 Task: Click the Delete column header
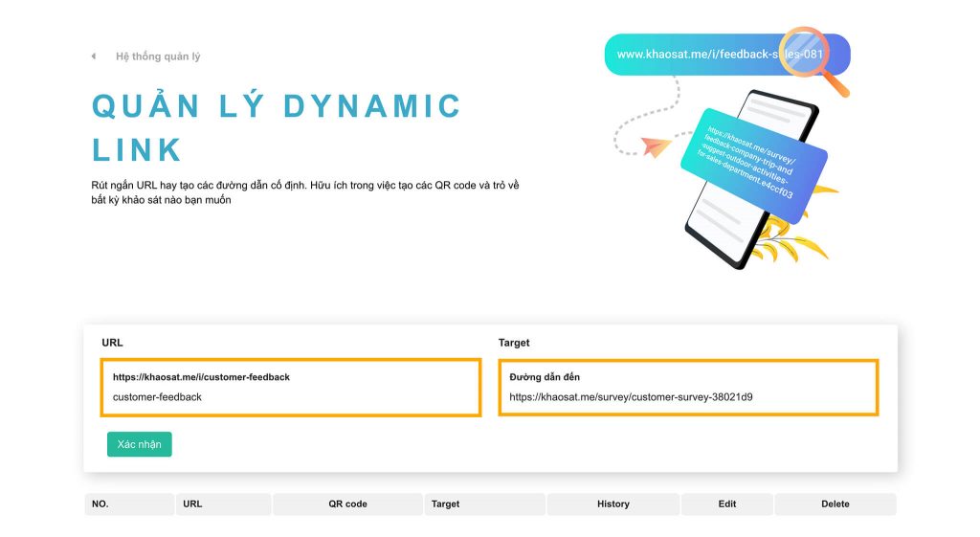(x=835, y=503)
